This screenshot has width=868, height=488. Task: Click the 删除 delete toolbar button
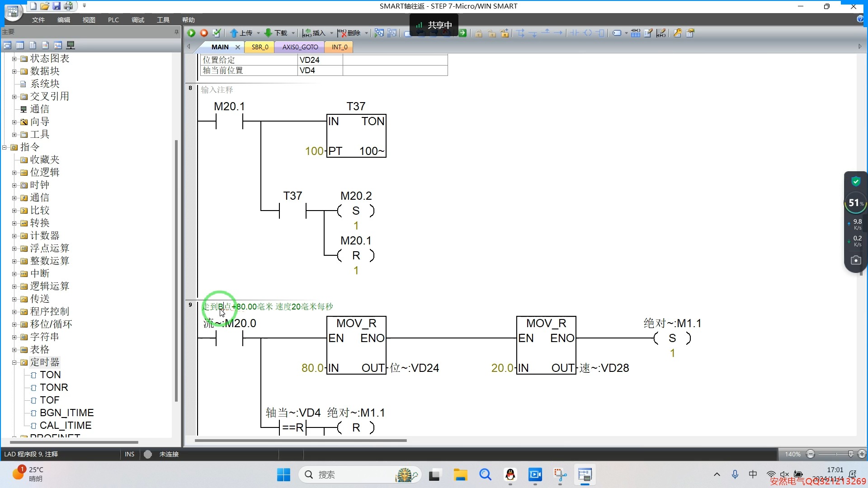(349, 33)
